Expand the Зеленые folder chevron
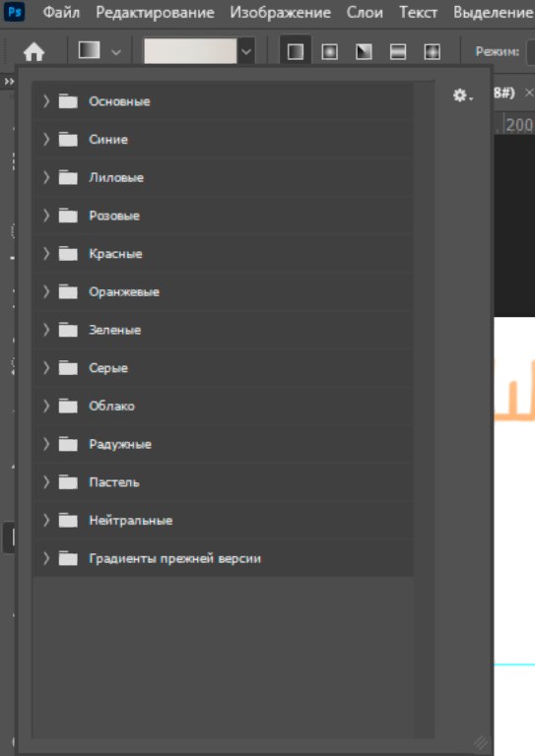 (x=46, y=330)
